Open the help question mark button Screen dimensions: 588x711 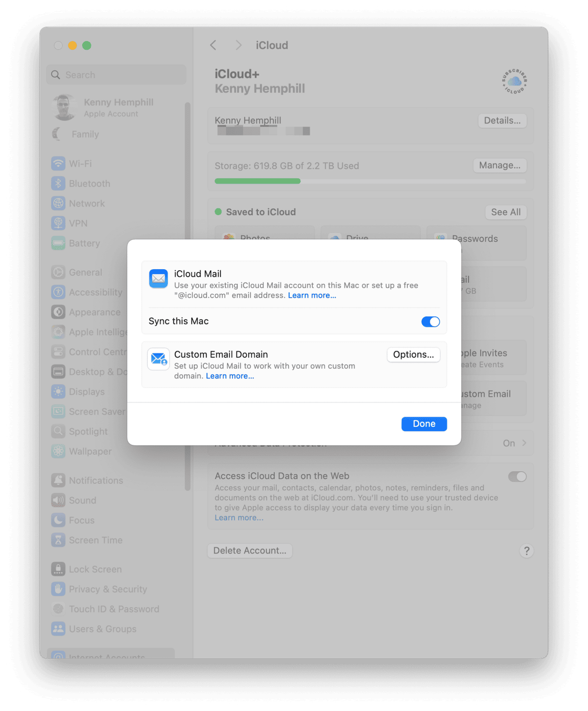pyautogui.click(x=527, y=551)
